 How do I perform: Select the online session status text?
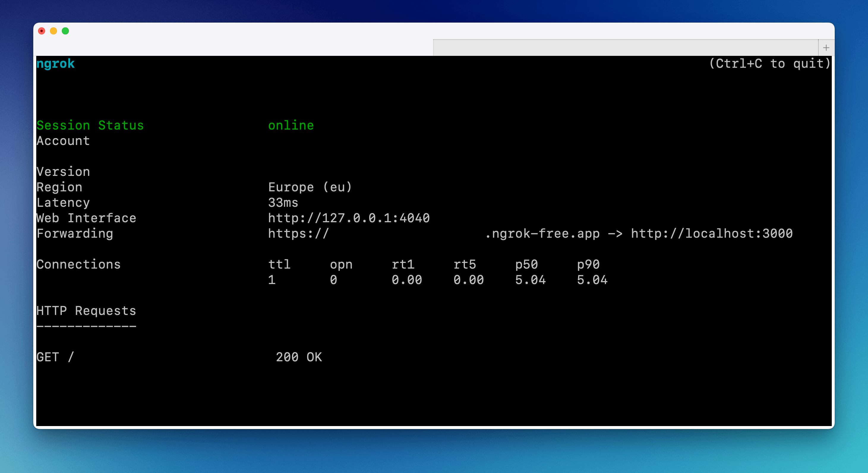pyautogui.click(x=291, y=125)
